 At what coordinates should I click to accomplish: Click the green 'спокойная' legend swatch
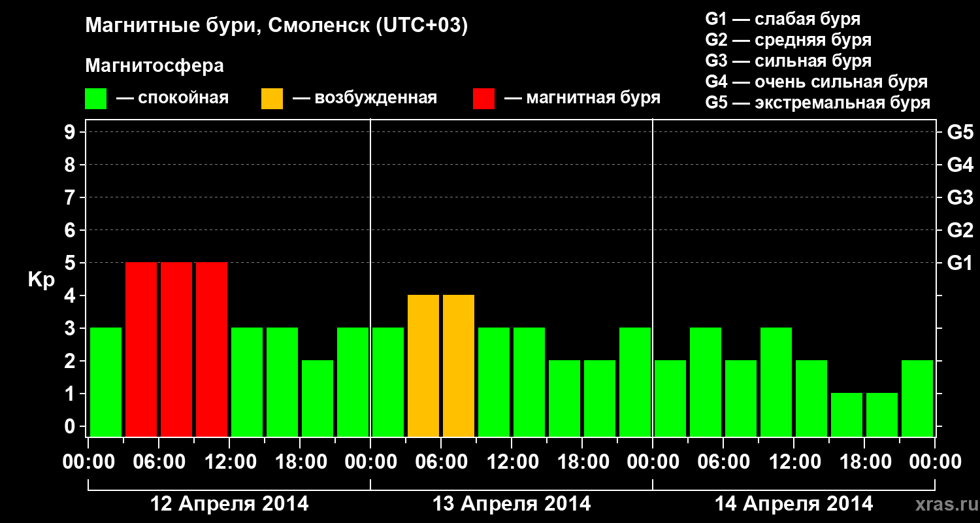coord(96,99)
